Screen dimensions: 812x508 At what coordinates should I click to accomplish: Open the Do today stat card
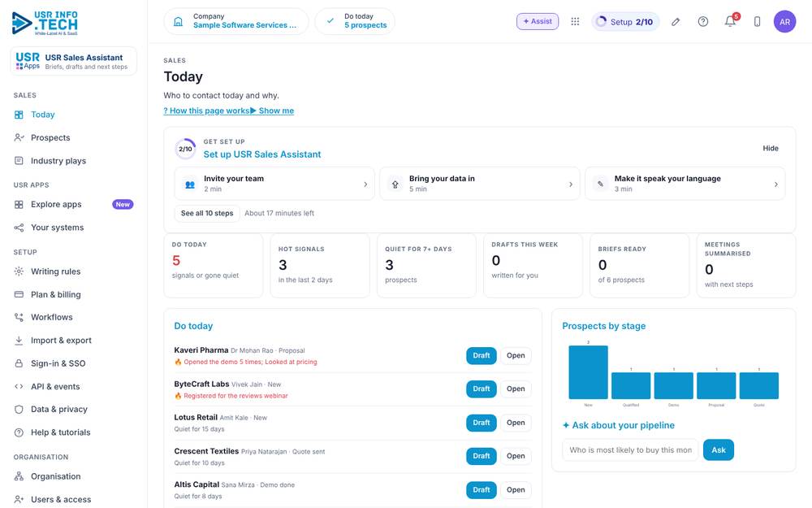click(214, 266)
